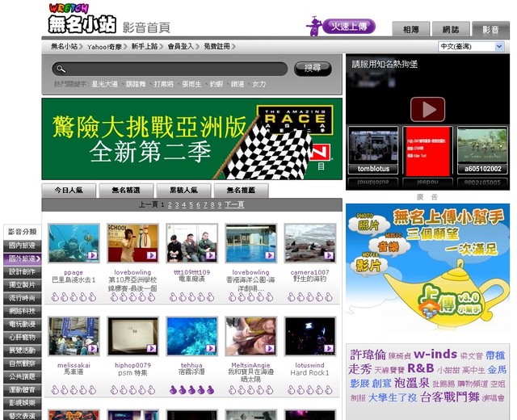Open uploader tehhua profile link
517x420 pixels.
[x=191, y=365]
